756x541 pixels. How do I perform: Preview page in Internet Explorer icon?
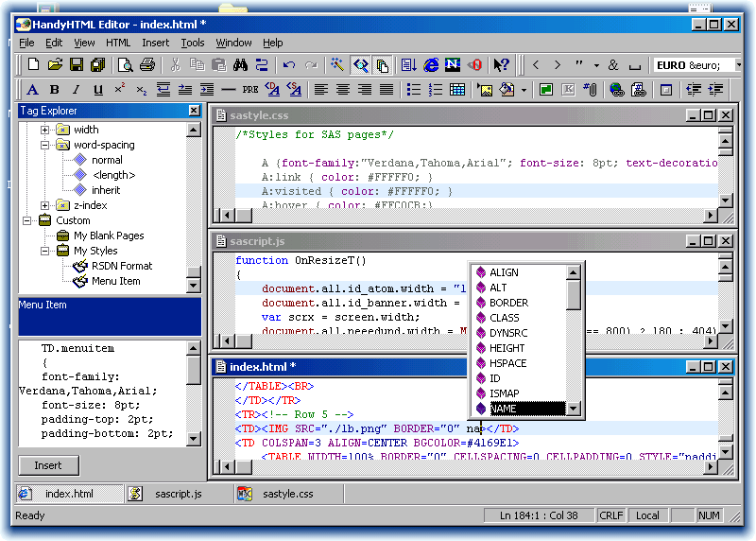(x=431, y=65)
